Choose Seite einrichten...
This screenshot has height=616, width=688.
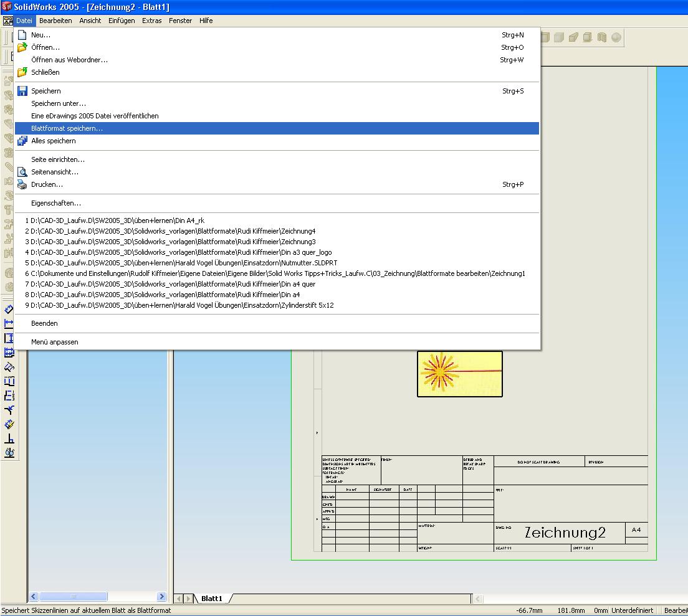point(277,159)
